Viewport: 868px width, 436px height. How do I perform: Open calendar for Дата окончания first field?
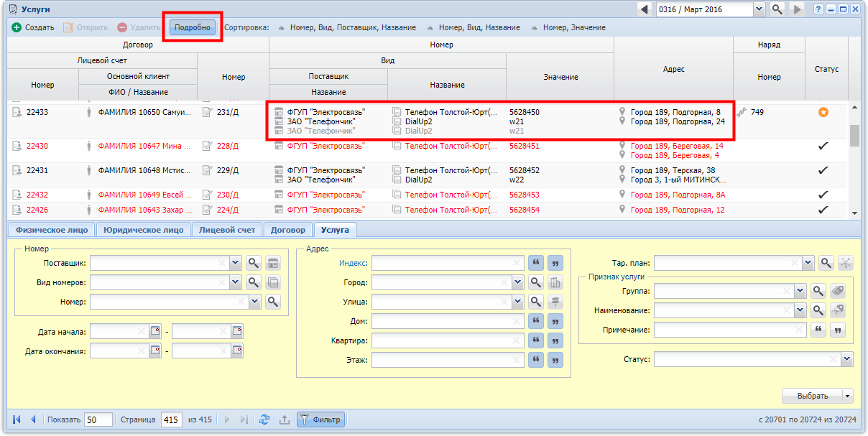[154, 351]
